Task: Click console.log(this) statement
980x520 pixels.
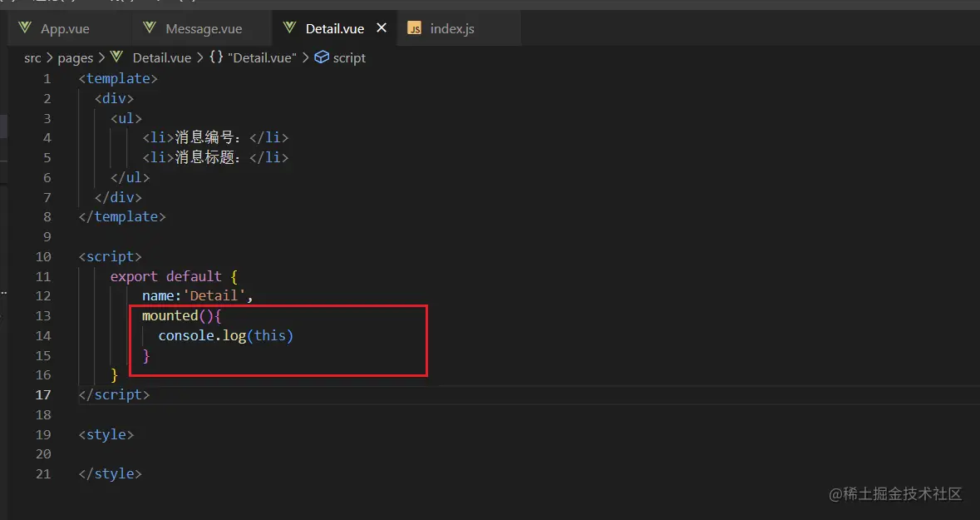Action: pos(225,335)
